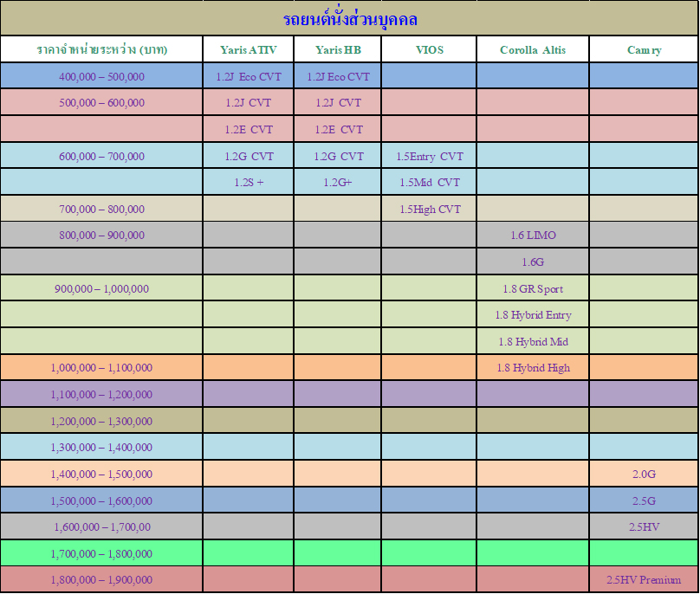The width and height of the screenshot is (700, 594).
Task: Click the 1.8 Hybrid Entry cell
Action: [533, 314]
